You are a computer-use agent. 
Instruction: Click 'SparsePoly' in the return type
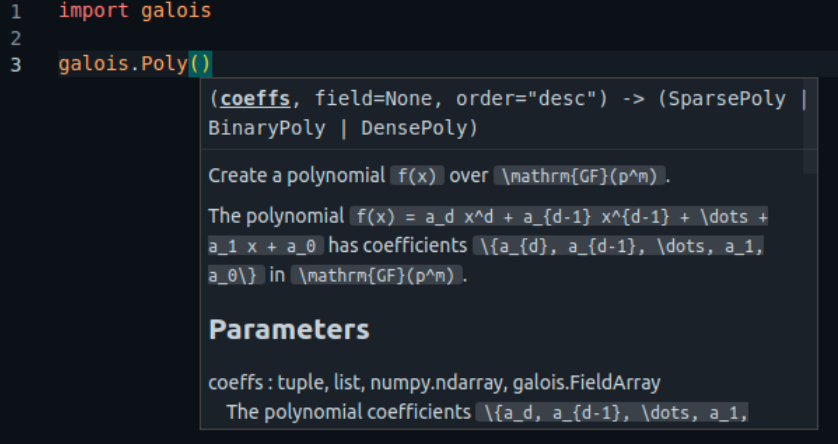[727, 99]
